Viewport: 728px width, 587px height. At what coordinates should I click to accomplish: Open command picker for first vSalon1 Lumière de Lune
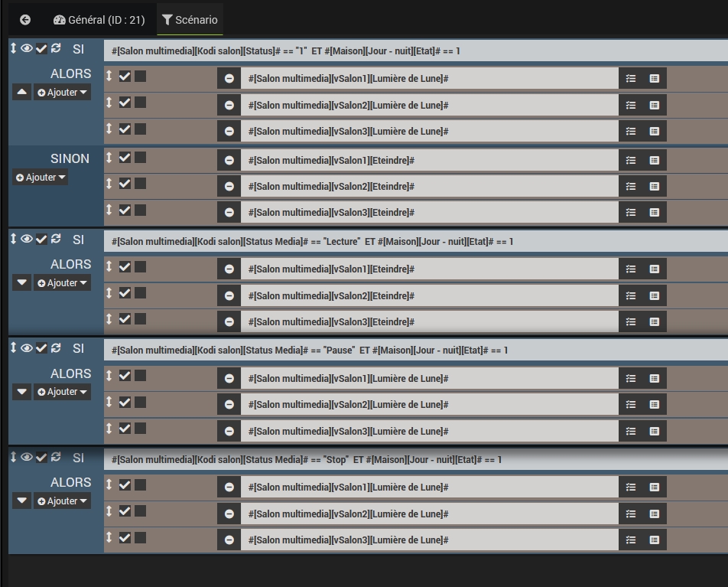[654, 79]
